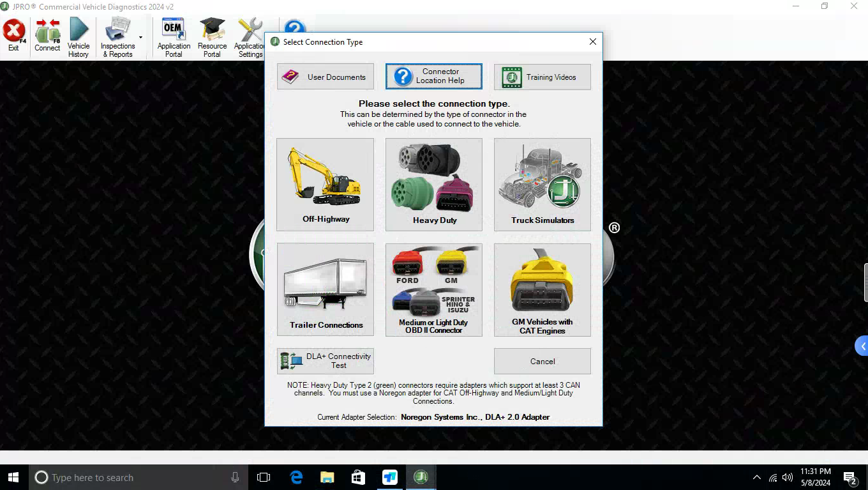Close the Select Connection Type dialog
This screenshot has height=490, width=868.
click(x=593, y=42)
